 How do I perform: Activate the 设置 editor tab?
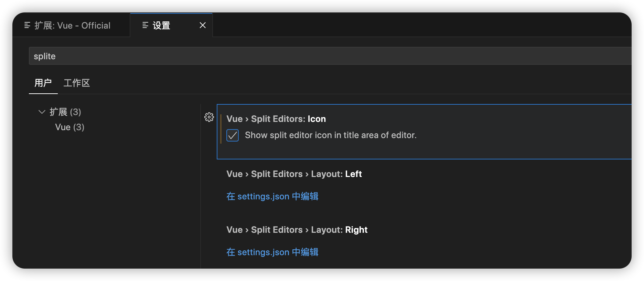(x=171, y=25)
